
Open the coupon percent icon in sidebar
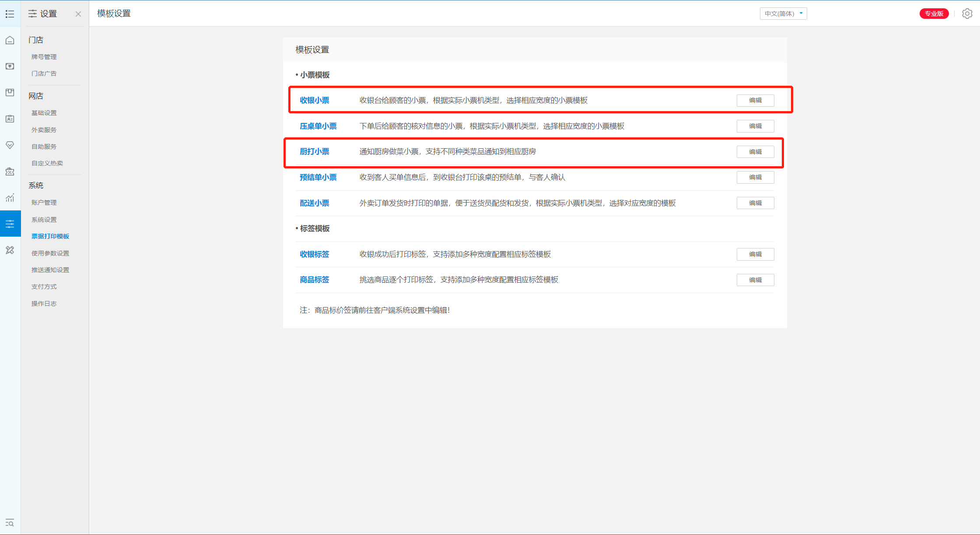pyautogui.click(x=10, y=171)
